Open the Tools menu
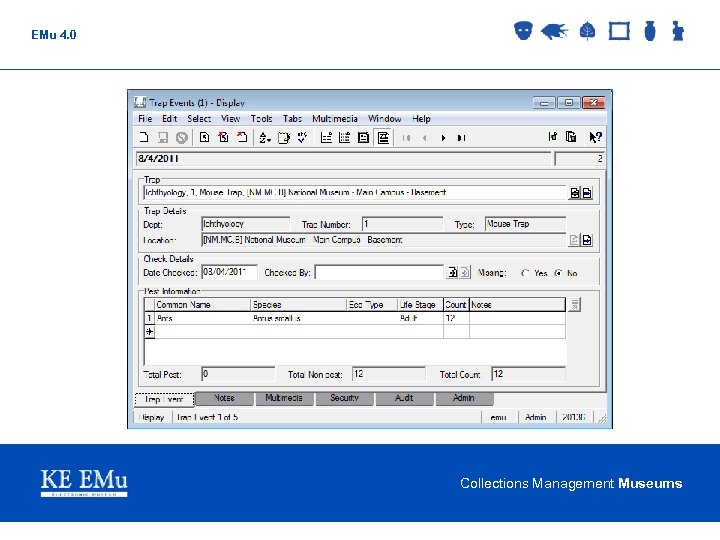The height and width of the screenshot is (540, 720). click(x=261, y=118)
